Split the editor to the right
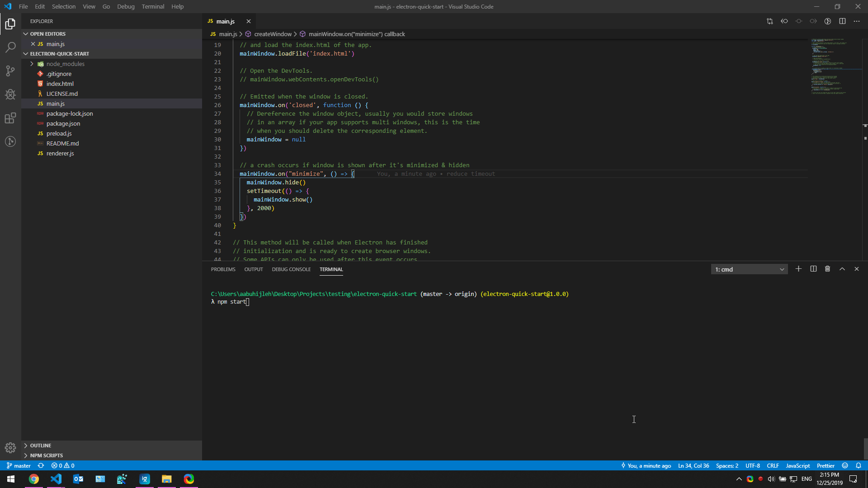868x488 pixels. (842, 21)
